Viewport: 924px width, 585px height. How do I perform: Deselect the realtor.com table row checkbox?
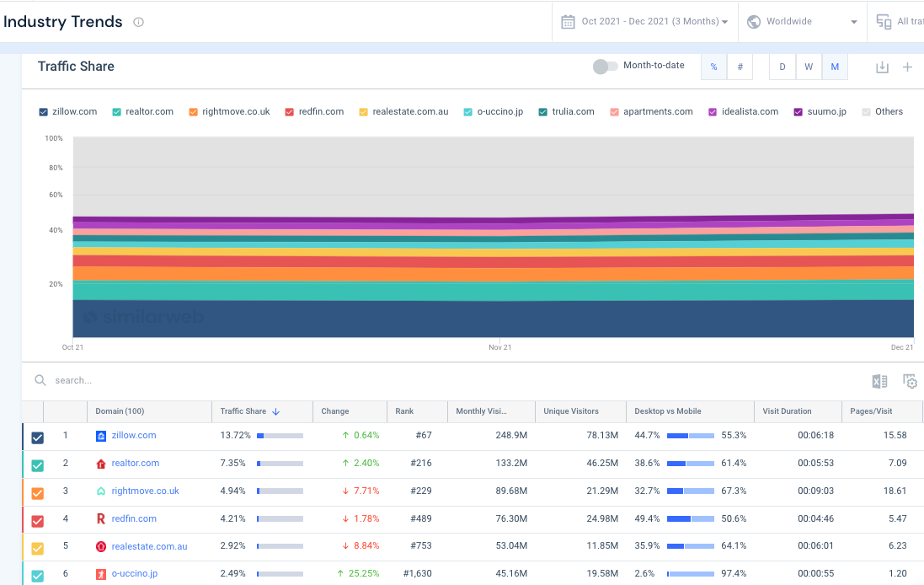37,465
